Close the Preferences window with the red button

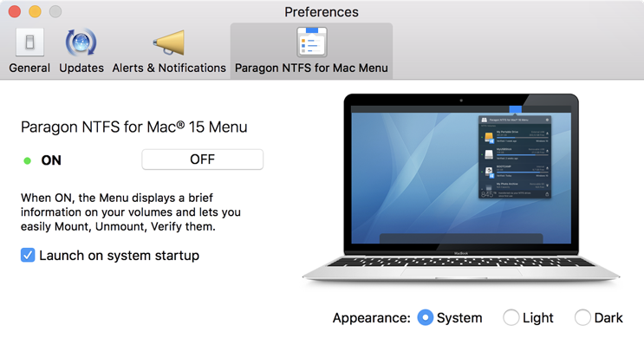[15, 11]
